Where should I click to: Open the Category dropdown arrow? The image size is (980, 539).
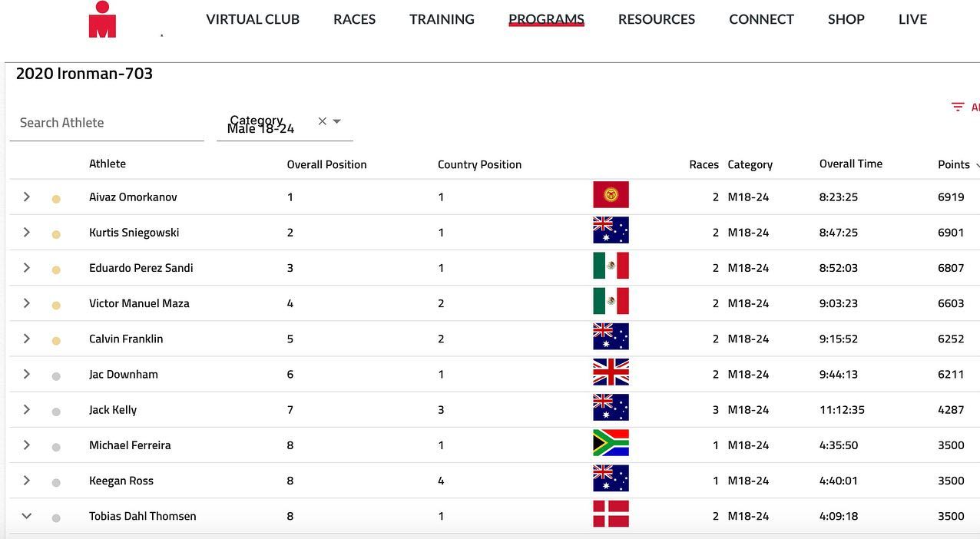(336, 121)
